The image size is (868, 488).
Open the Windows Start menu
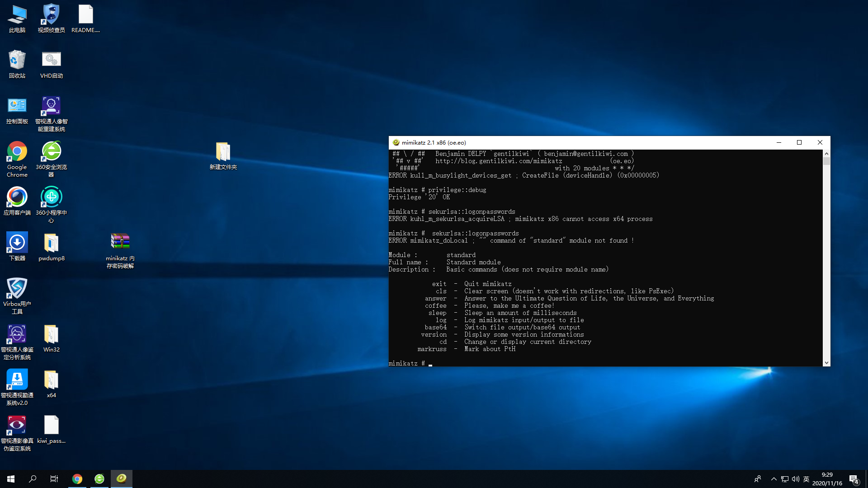pos(11,479)
